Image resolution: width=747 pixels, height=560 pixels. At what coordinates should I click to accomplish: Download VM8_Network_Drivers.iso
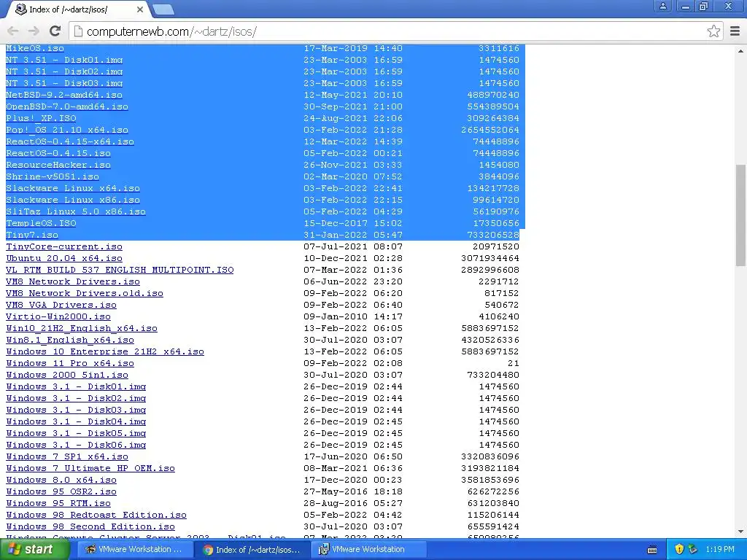(x=73, y=281)
